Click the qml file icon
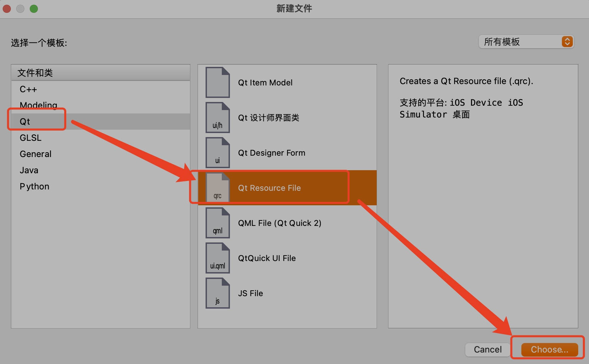The width and height of the screenshot is (589, 364). tap(218, 223)
